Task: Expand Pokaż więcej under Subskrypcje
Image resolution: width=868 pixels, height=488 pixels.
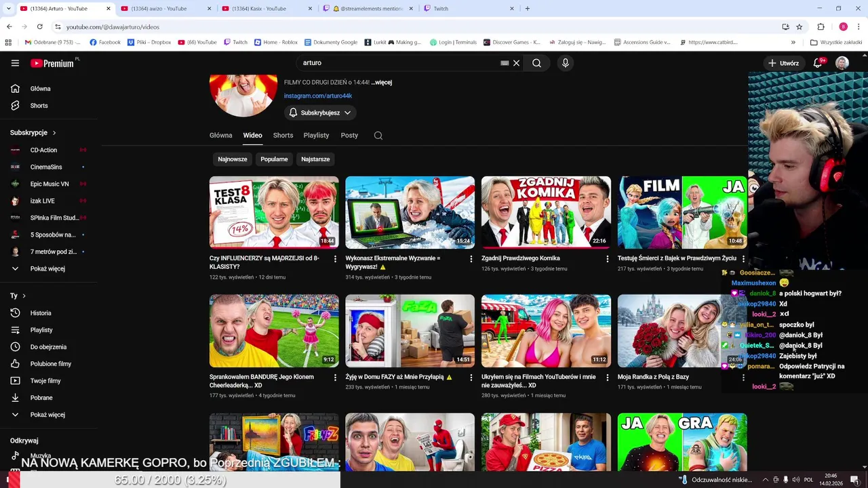Action: point(47,269)
